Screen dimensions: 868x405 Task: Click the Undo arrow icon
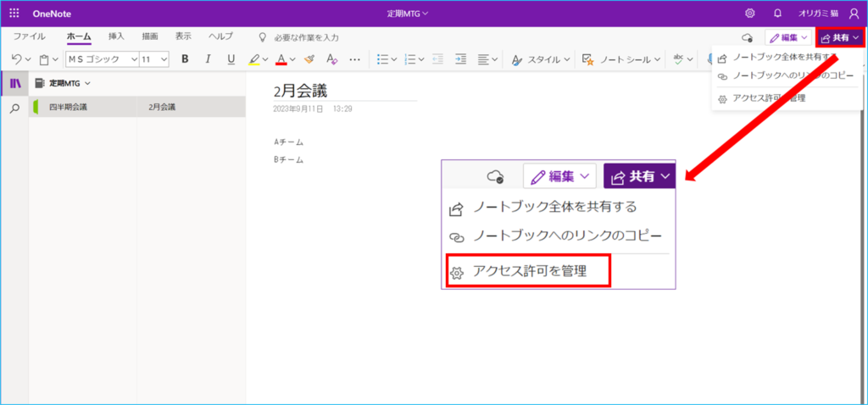pos(18,59)
